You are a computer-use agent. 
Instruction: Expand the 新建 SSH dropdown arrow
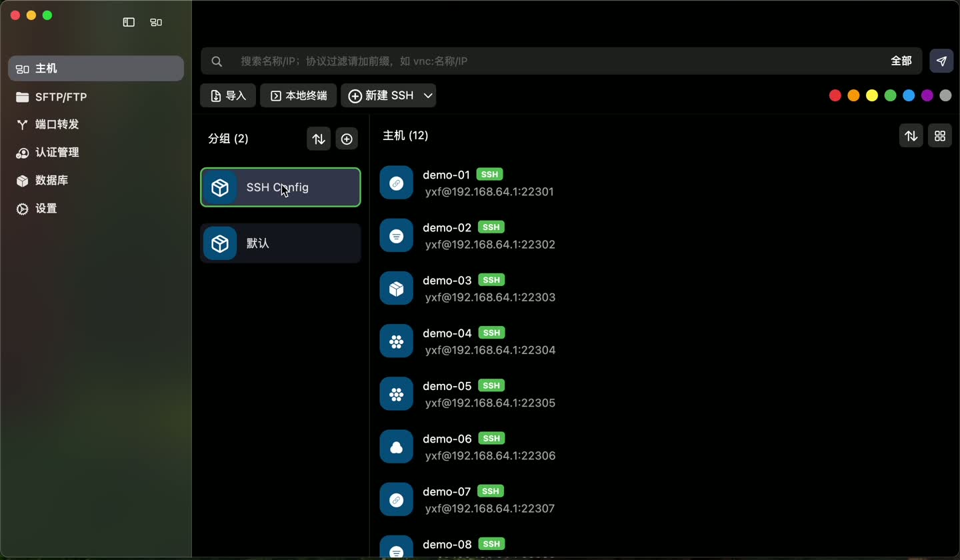coord(429,95)
